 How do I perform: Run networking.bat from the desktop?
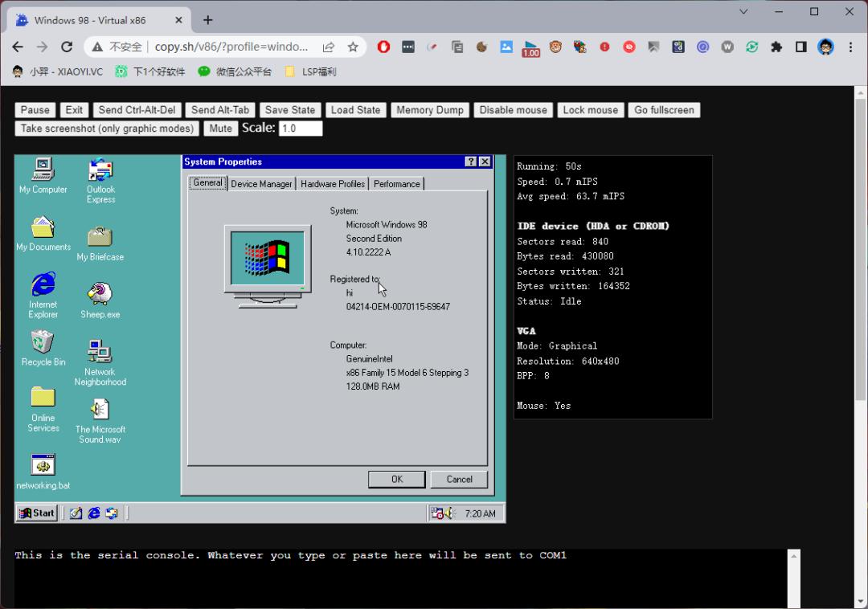(43, 464)
